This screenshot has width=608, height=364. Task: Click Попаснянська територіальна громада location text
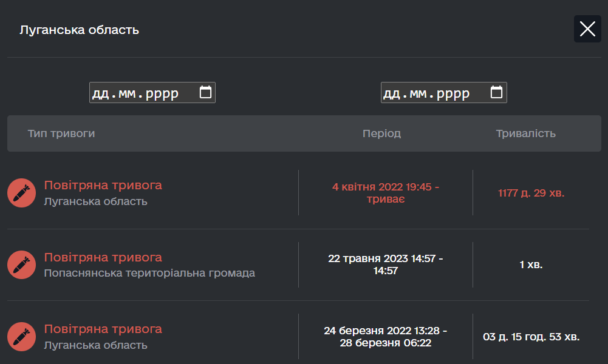(x=149, y=273)
